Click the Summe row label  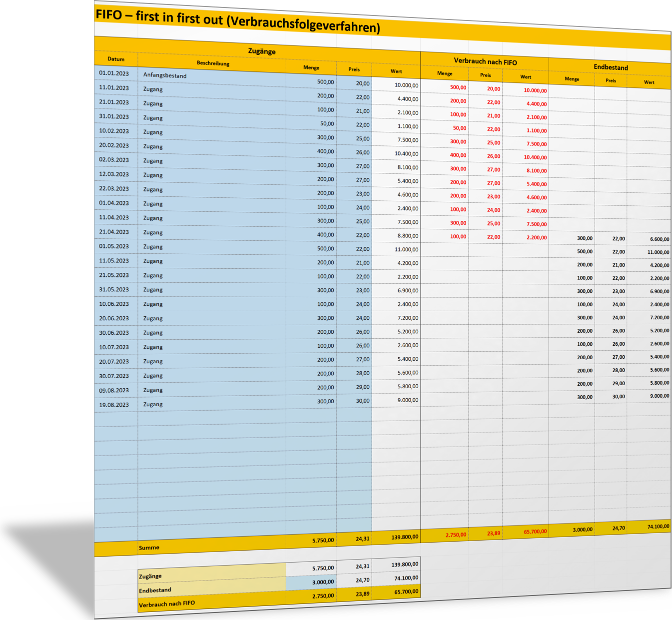pyautogui.click(x=149, y=548)
